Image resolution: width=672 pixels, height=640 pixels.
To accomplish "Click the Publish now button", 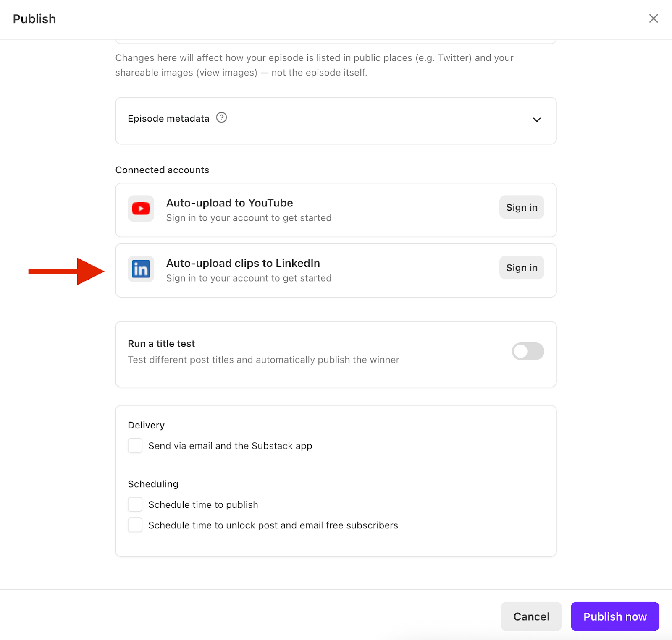I will (614, 616).
